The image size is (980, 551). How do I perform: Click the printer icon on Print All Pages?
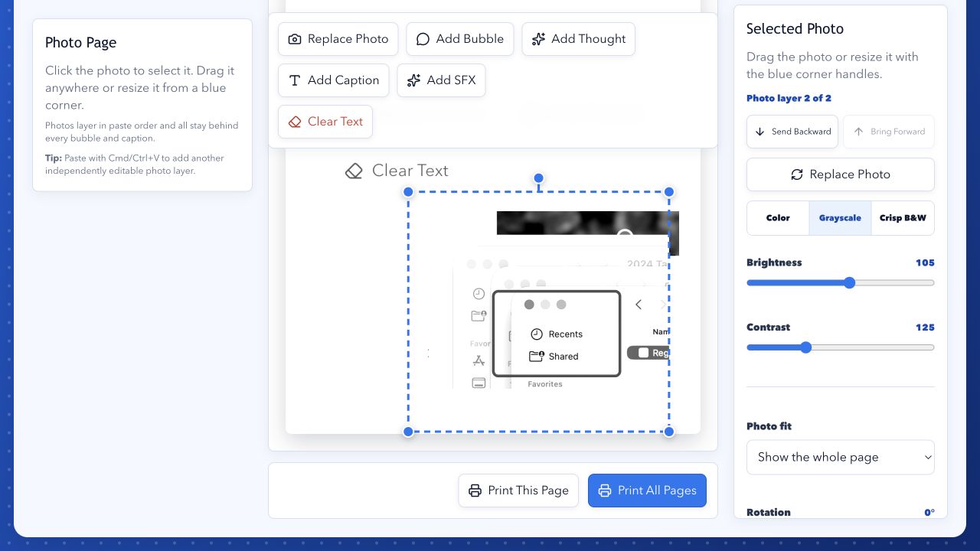pyautogui.click(x=605, y=491)
